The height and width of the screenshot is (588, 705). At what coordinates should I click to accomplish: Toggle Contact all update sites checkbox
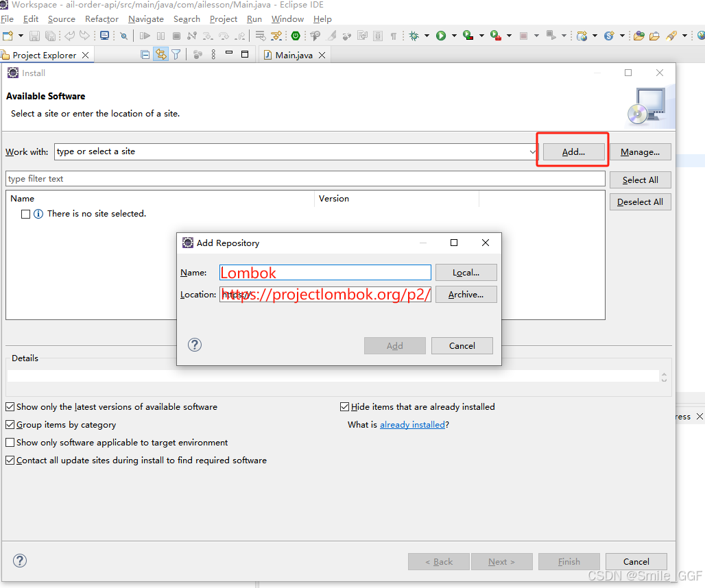[x=10, y=461]
